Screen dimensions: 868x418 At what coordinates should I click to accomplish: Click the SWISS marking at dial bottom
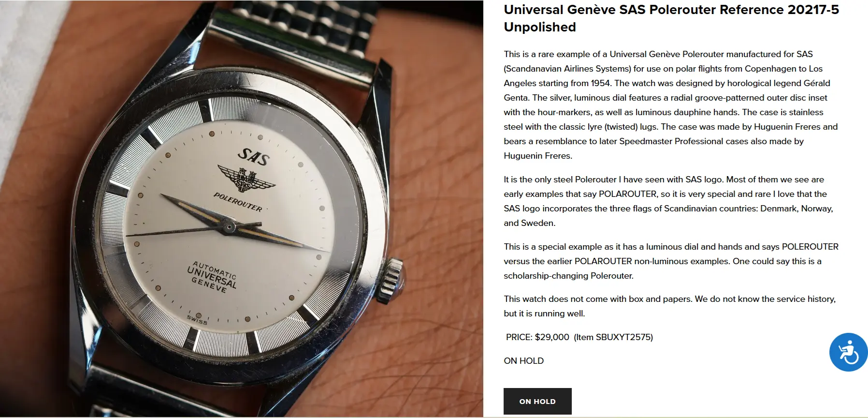(x=197, y=320)
